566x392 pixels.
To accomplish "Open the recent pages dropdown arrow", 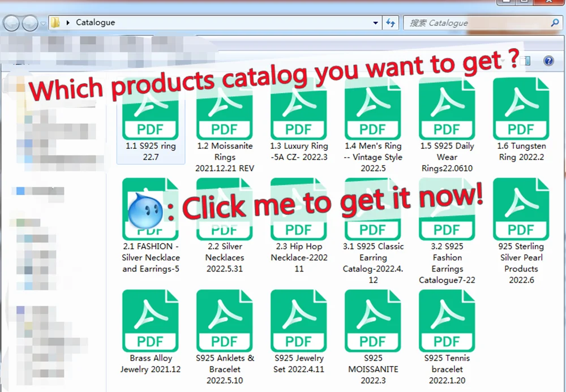I will 43,23.
